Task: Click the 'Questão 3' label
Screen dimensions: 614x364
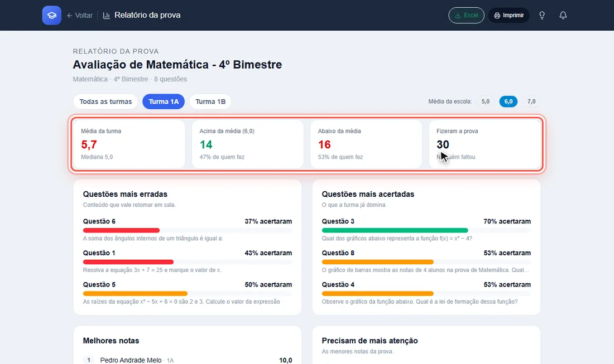Action: pyautogui.click(x=338, y=221)
